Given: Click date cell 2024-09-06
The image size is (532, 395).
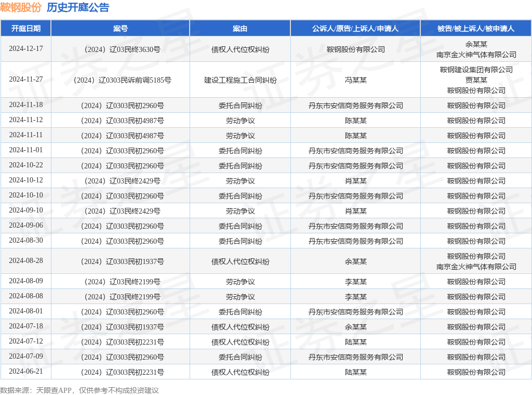Looking at the screenshot, I should coord(26,225).
